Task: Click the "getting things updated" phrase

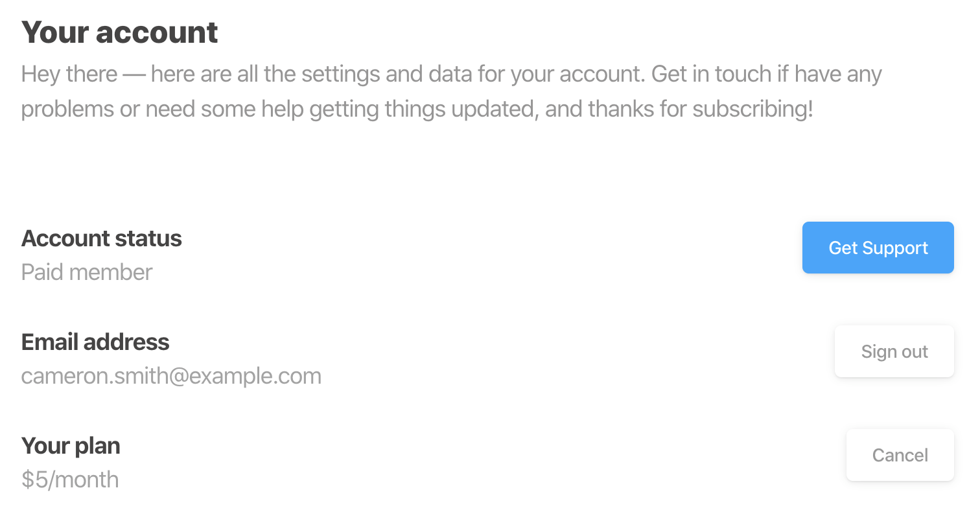Action: point(423,109)
